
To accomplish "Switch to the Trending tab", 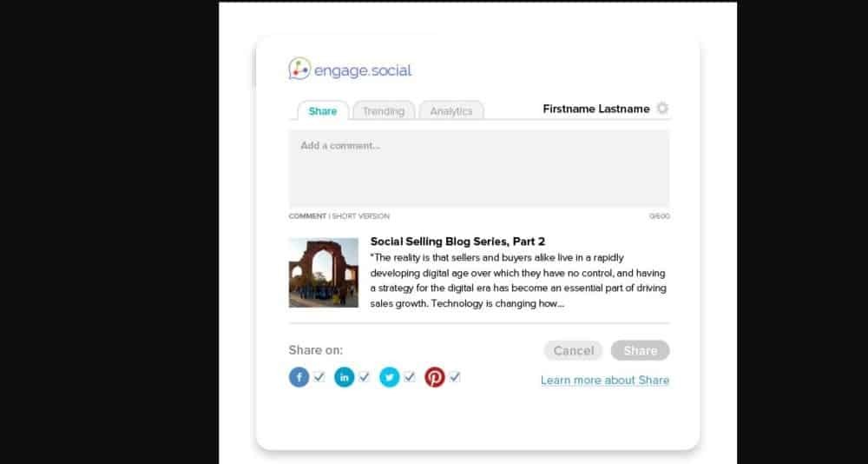I will [x=383, y=111].
